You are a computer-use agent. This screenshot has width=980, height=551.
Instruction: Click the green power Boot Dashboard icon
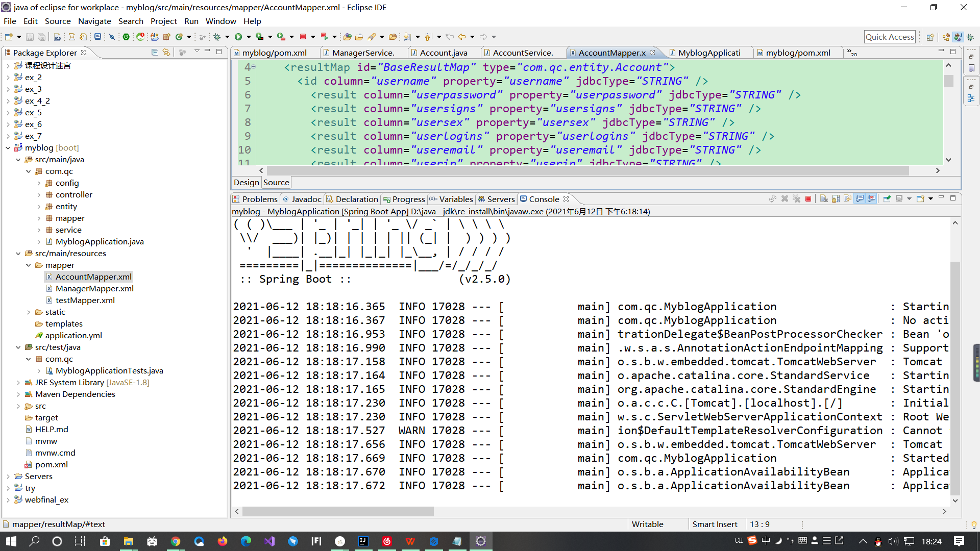point(126,37)
